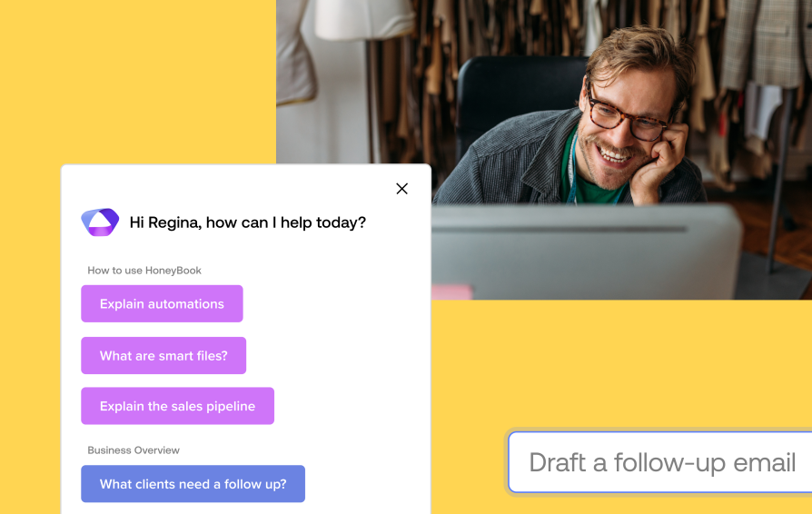Ask What clients need a follow up?

pyautogui.click(x=193, y=483)
